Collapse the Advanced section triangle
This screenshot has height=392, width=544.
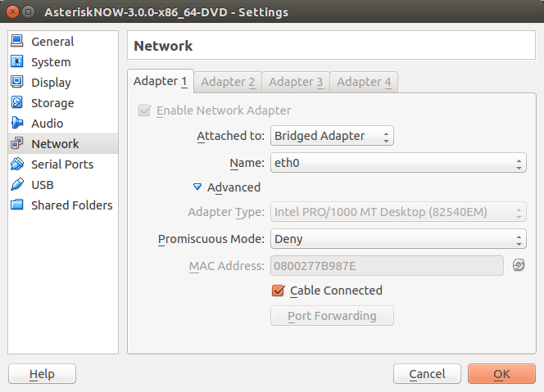tap(197, 187)
